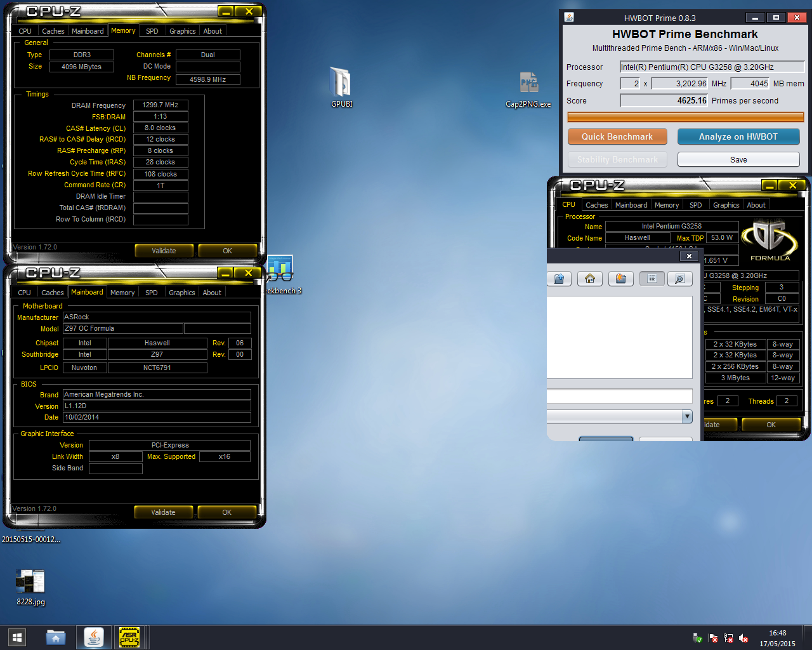This screenshot has height=650, width=812.
Task: Maximize the HWBOT Prime window
Action: (x=776, y=18)
